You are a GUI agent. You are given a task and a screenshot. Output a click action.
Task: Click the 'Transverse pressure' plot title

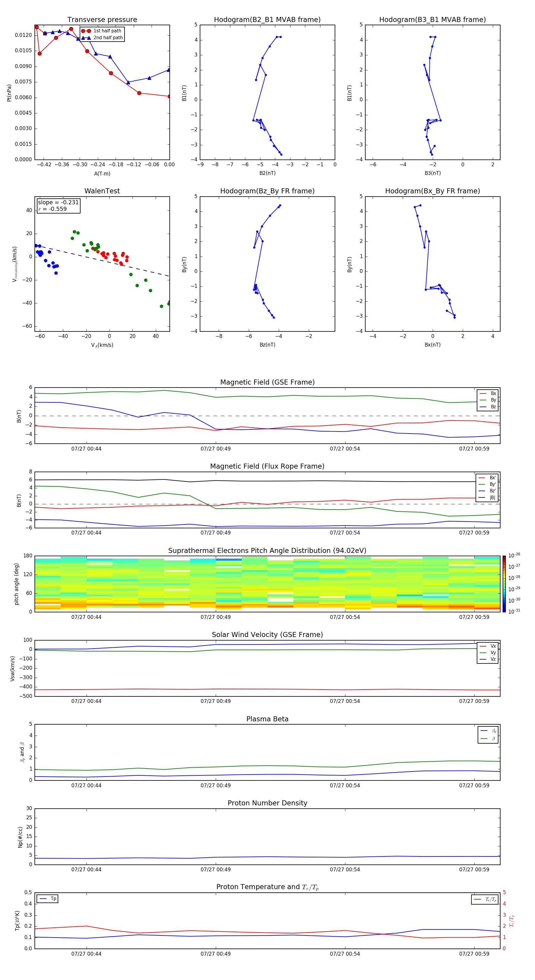pos(102,20)
